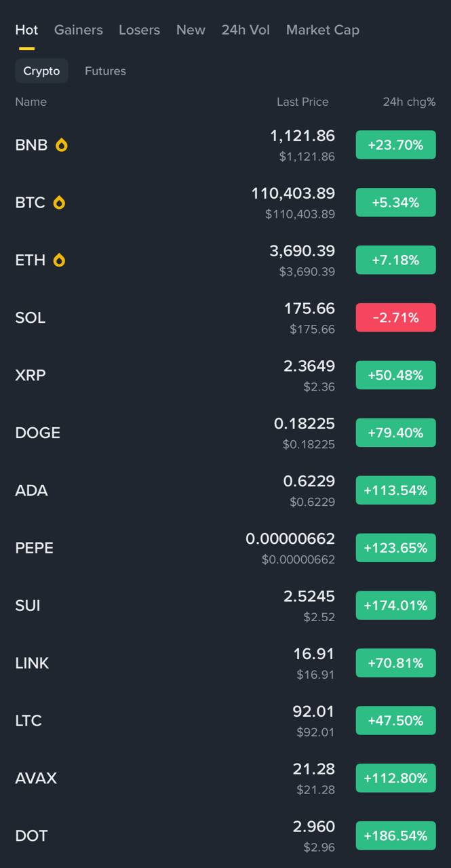Select the New listings tab

pos(191,30)
